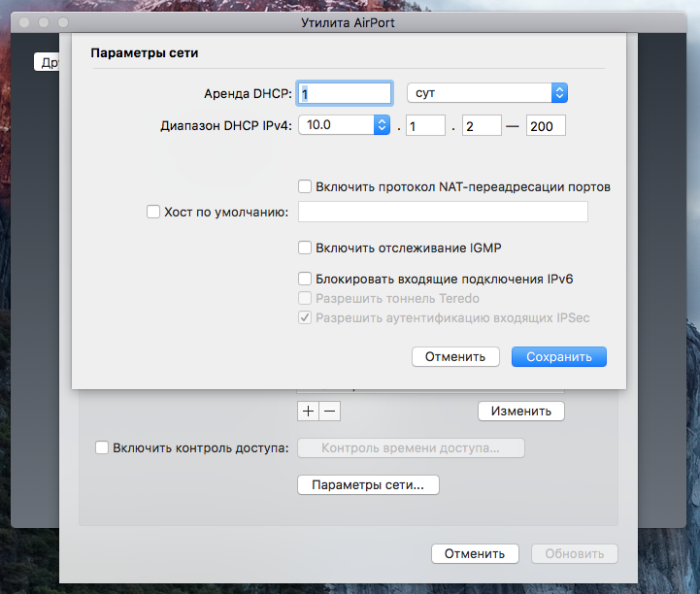Image resolution: width=700 pixels, height=594 pixels.
Task: Click the 'Изменить' button
Action: pos(521,411)
